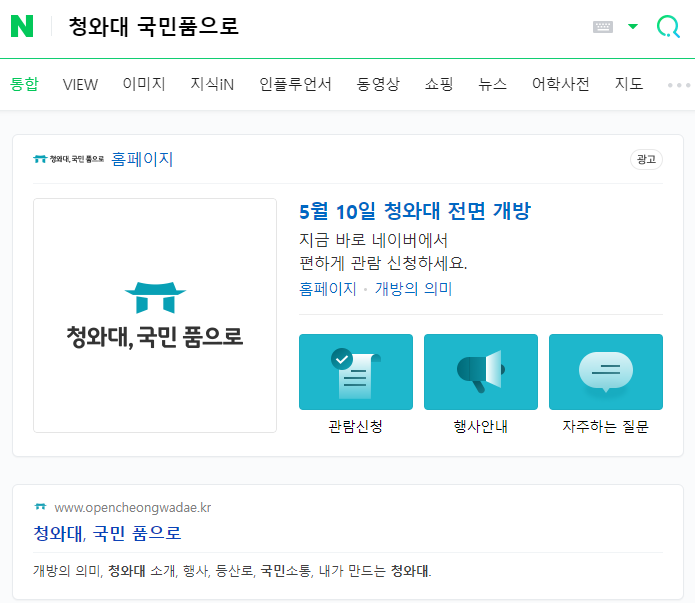
Task: Select the 어학사전 tab
Action: click(561, 84)
